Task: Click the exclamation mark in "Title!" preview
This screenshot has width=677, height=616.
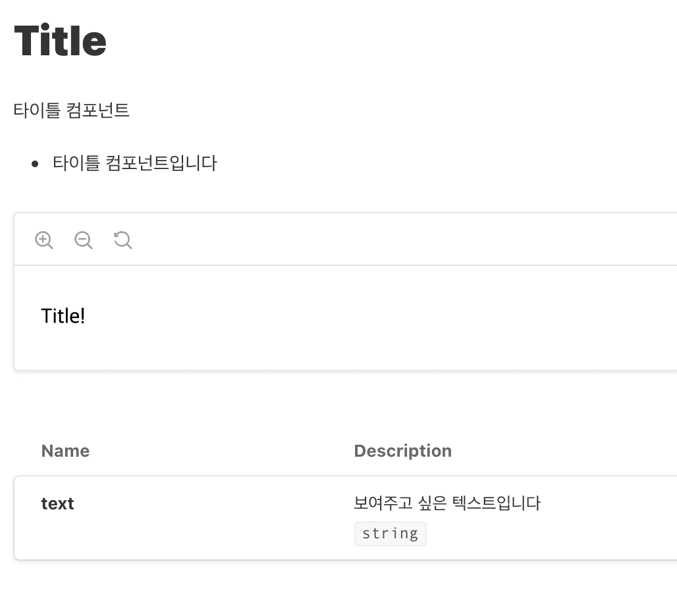Action: coord(82,316)
